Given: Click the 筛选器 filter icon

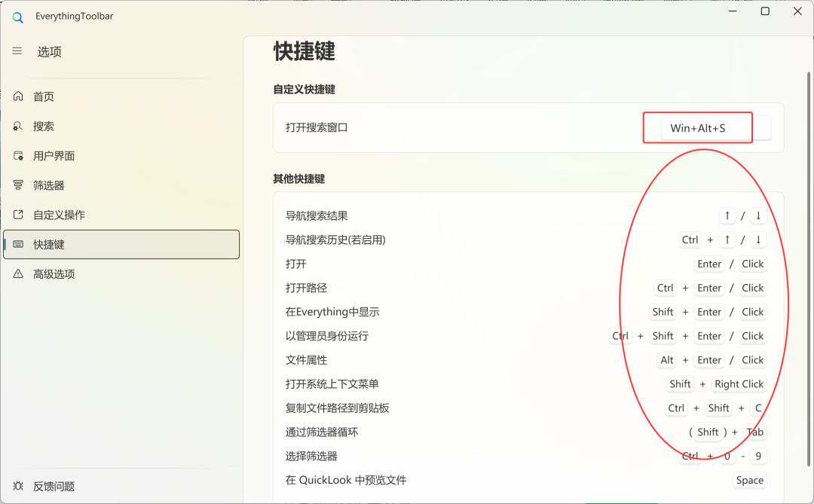Looking at the screenshot, I should pos(18,185).
